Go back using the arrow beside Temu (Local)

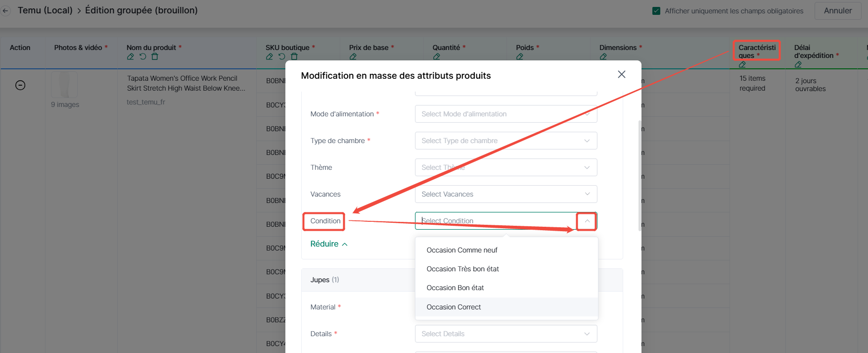click(5, 10)
